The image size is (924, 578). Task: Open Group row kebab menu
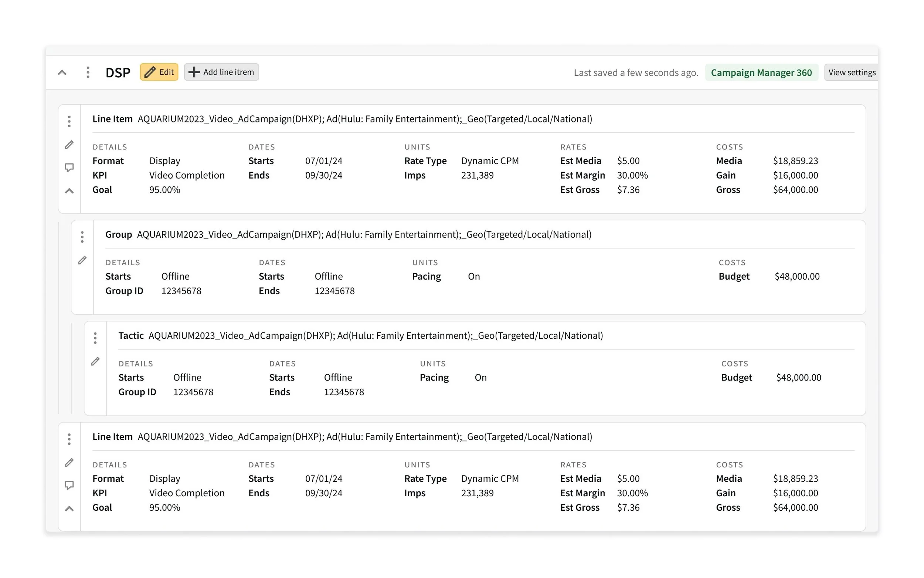(x=82, y=237)
